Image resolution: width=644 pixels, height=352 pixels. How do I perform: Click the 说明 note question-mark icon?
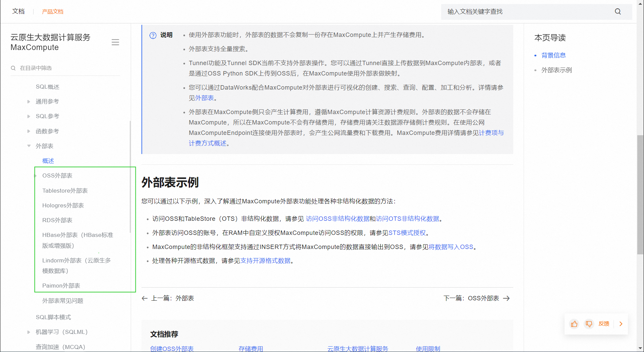(153, 35)
